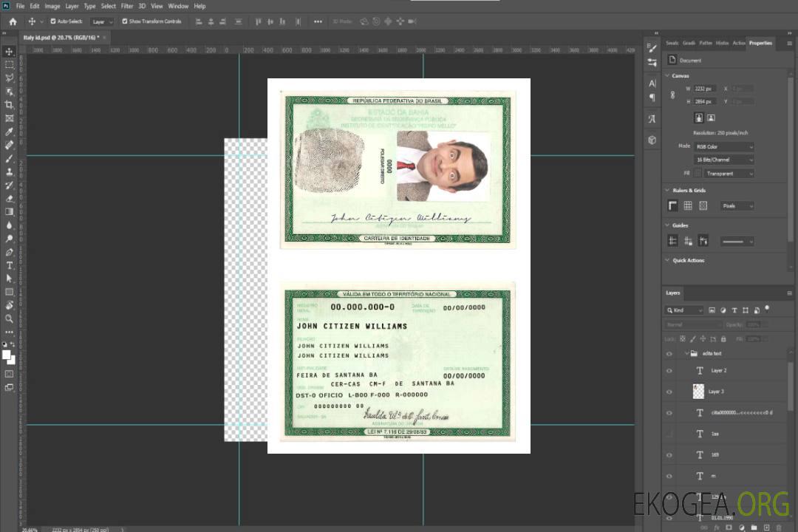This screenshot has width=798, height=532.
Task: Open the 16 Bits/Channel dropdown
Action: click(x=723, y=160)
